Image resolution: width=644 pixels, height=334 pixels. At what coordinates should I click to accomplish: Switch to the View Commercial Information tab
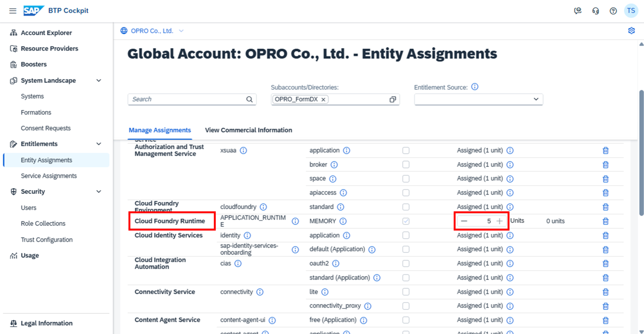248,130
